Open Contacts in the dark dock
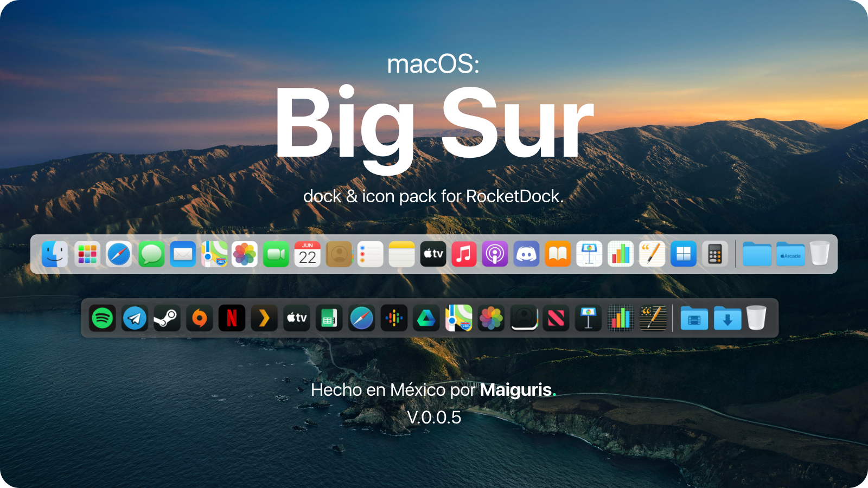Screen dimensions: 868x488 [x=524, y=318]
